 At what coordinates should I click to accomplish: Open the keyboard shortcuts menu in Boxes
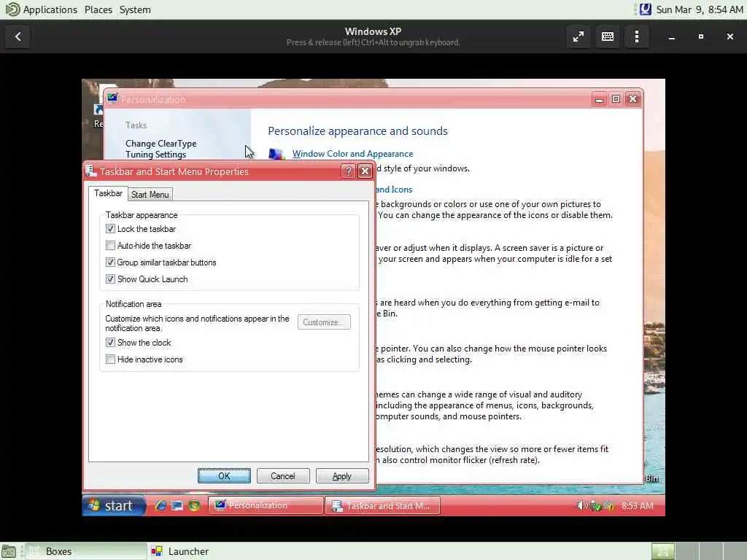pos(608,36)
